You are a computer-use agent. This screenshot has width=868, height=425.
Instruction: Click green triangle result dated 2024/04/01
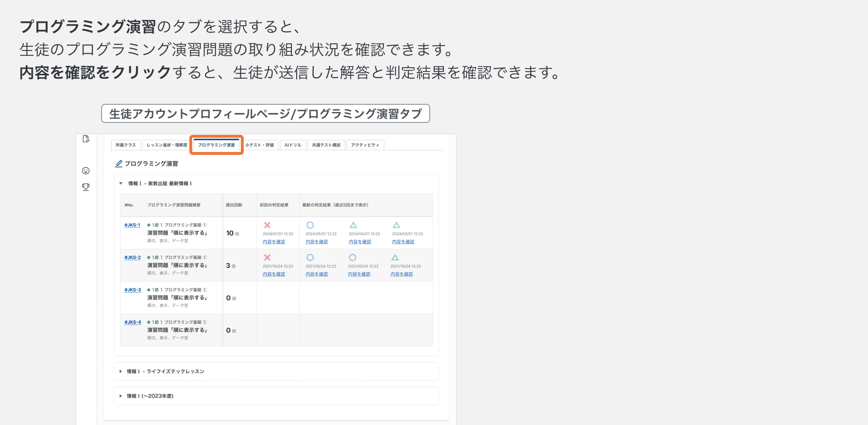(353, 225)
